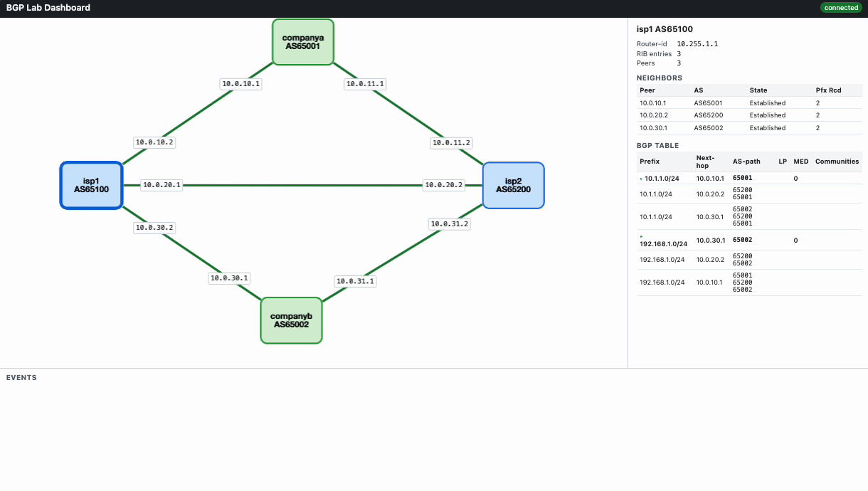
Task: Select the companyb AS65002 node
Action: 292,320
